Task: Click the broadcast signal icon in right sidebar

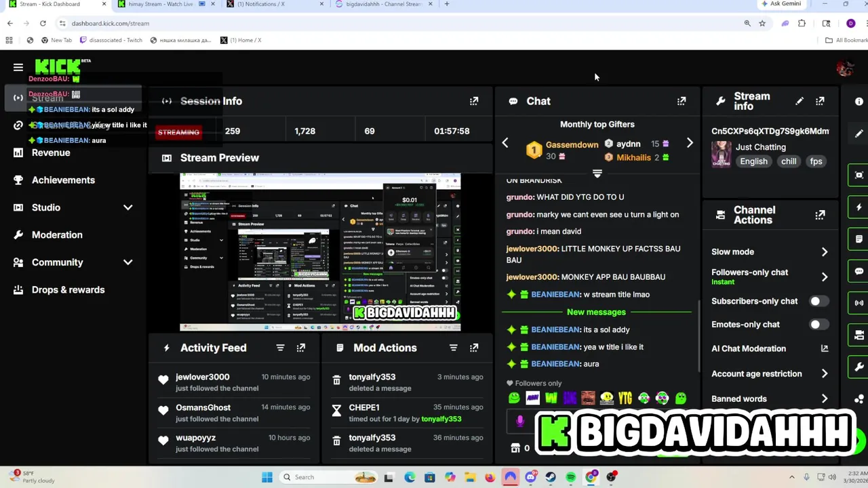Action: pyautogui.click(x=859, y=303)
